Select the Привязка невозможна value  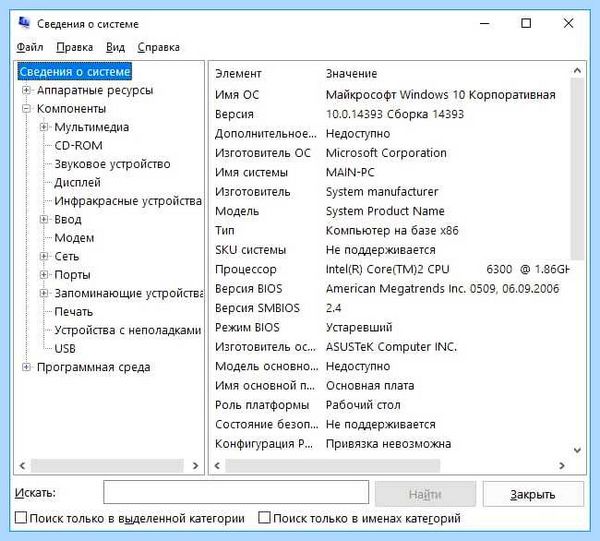click(x=388, y=444)
